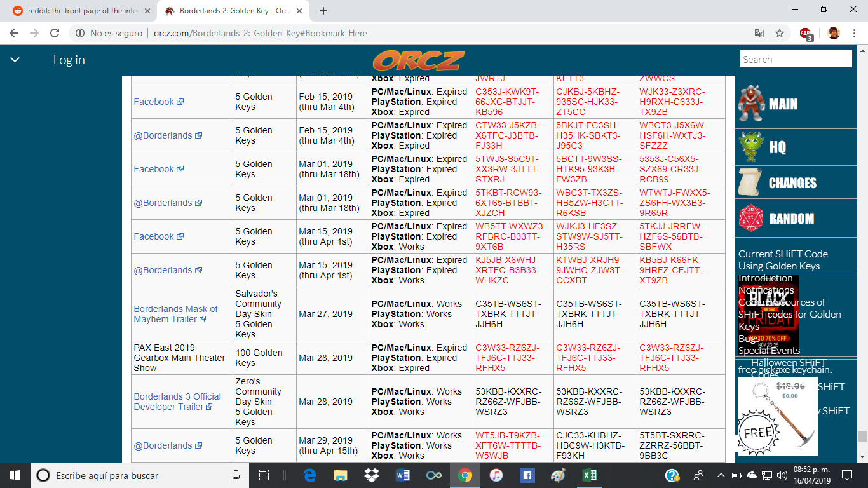Open Excel from the taskbar

(x=589, y=475)
